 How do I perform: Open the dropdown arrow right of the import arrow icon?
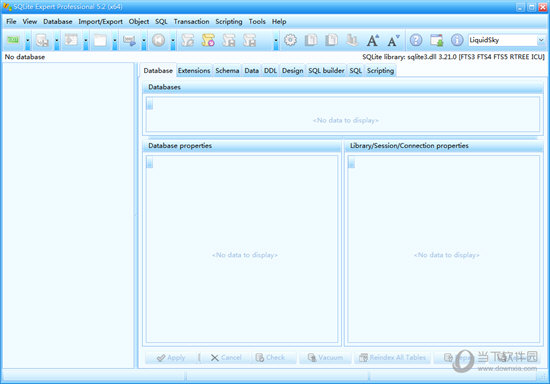pyautogui.click(x=144, y=41)
